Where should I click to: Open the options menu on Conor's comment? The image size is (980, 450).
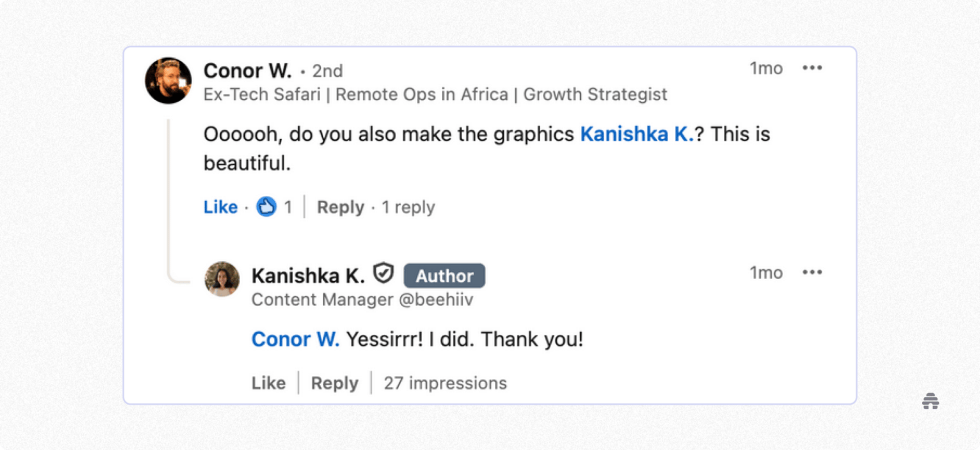coord(813,68)
